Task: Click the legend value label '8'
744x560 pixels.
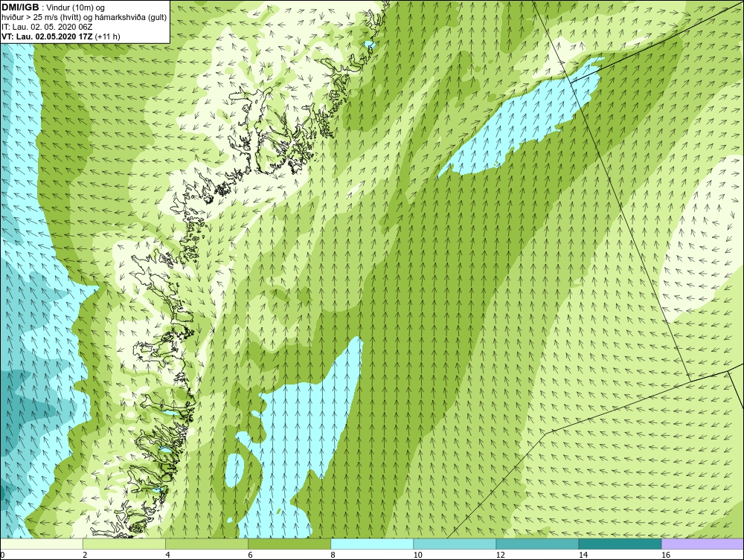Action: pos(333,555)
